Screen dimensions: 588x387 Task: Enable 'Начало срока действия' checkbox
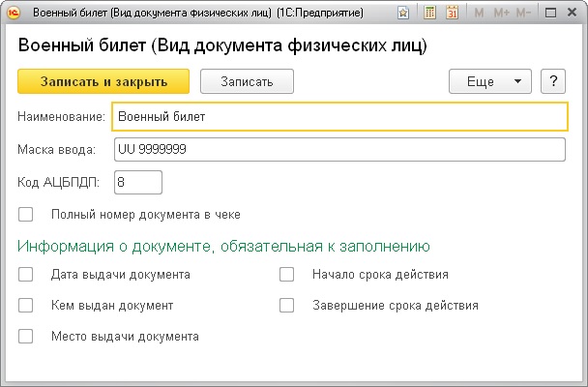[x=287, y=274]
